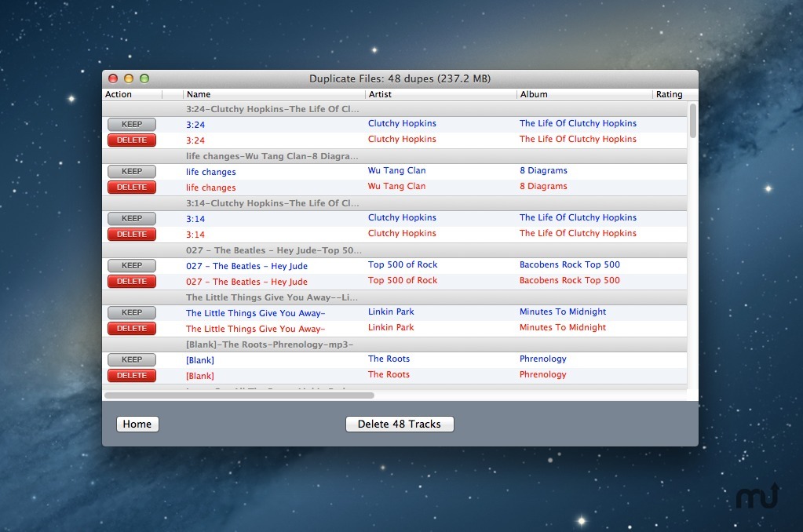The image size is (803, 532).
Task: Click DELETE for red Hey Jude track
Action: coord(131,281)
